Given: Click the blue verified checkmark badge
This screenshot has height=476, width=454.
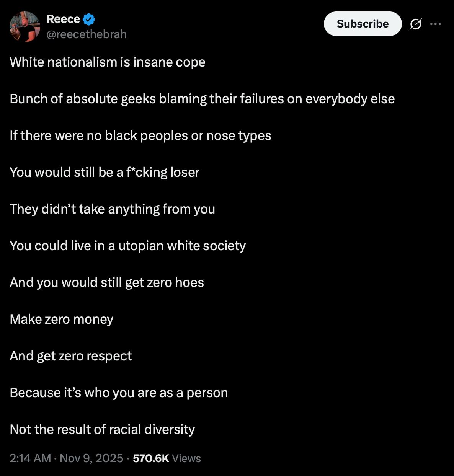Looking at the screenshot, I should pos(88,19).
